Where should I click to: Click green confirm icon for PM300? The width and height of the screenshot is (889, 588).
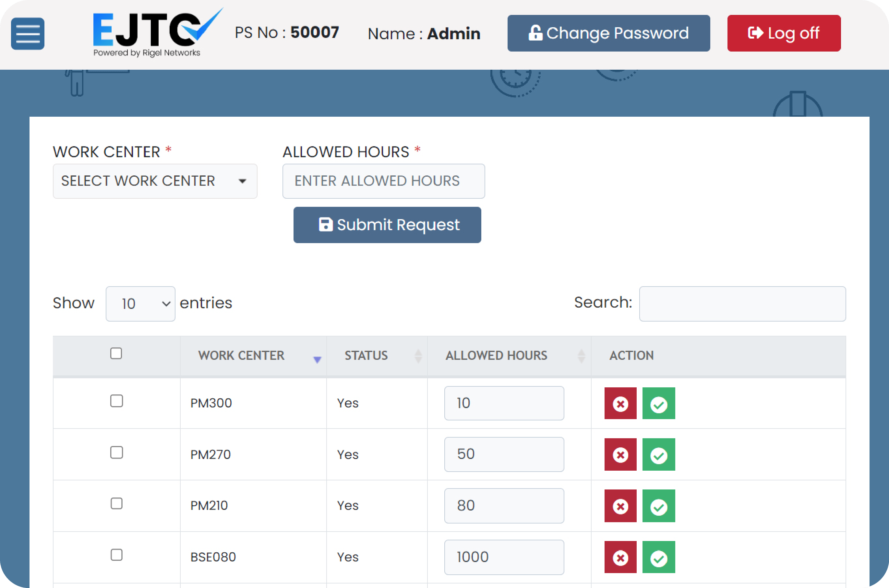point(659,404)
